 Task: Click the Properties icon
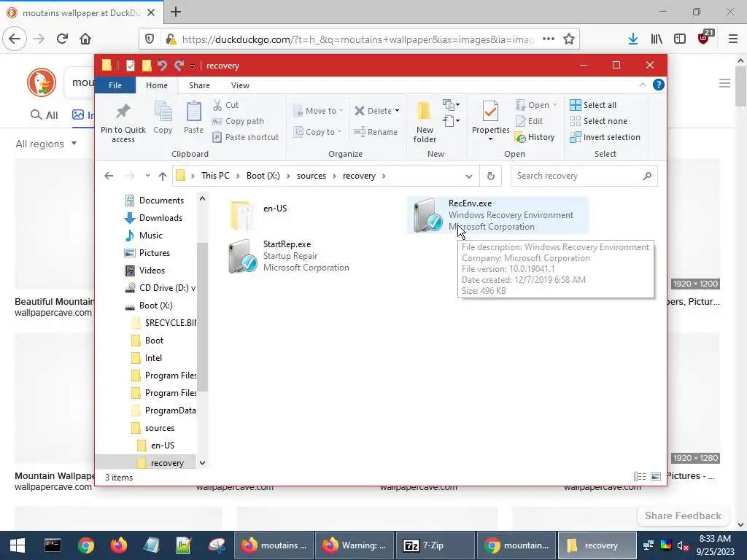click(491, 111)
